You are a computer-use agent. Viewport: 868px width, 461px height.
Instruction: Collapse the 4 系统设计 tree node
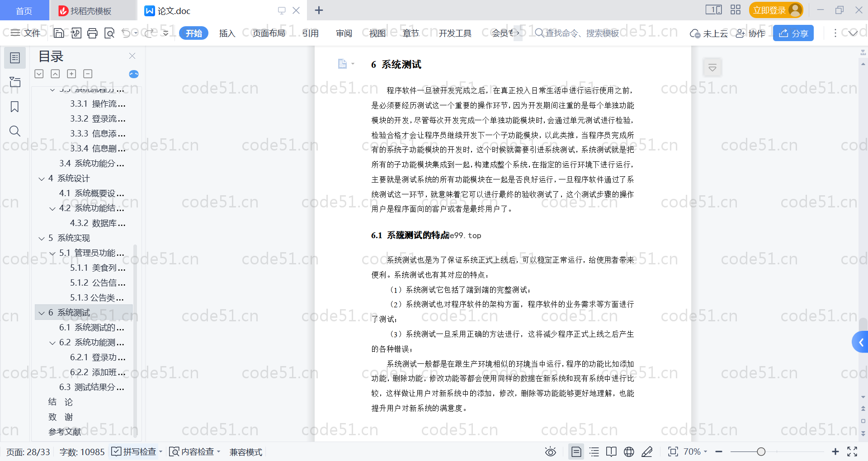(x=42, y=179)
